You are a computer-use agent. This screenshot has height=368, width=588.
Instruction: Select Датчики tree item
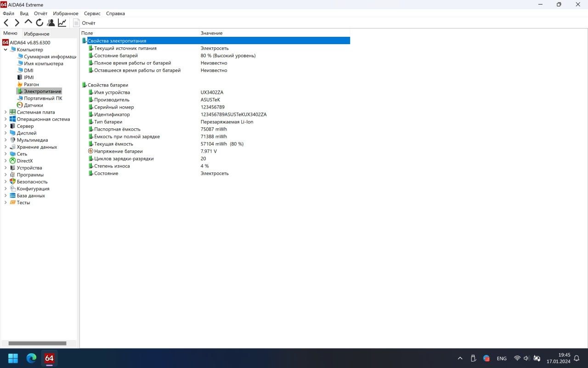pyautogui.click(x=30, y=105)
